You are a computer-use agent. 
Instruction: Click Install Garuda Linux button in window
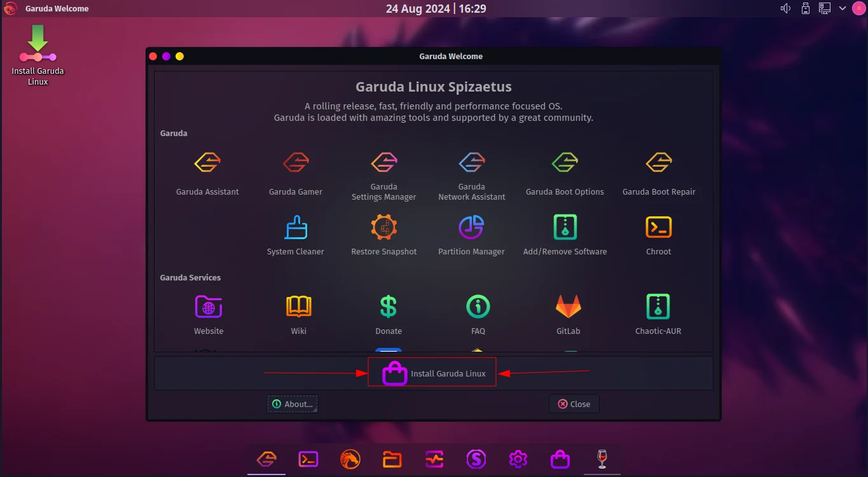432,373
